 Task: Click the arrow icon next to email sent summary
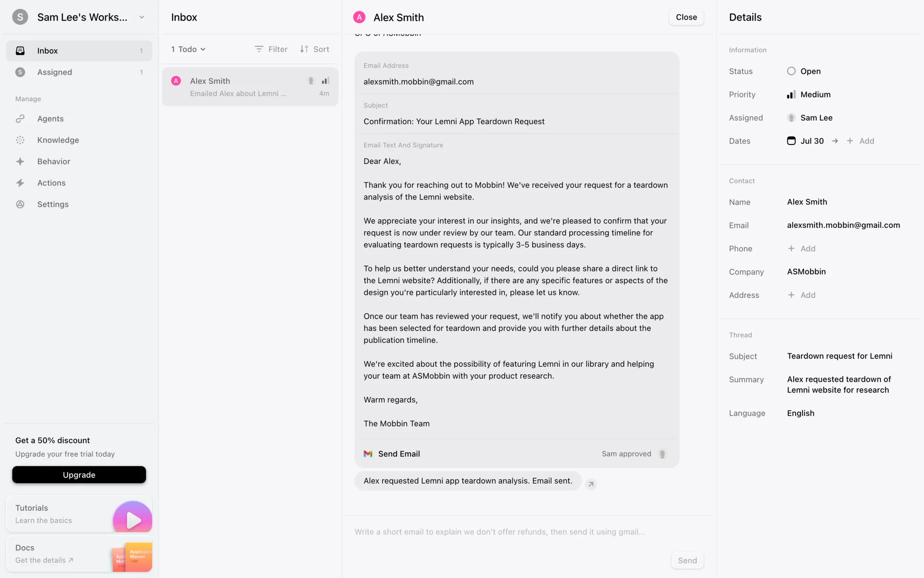[591, 484]
